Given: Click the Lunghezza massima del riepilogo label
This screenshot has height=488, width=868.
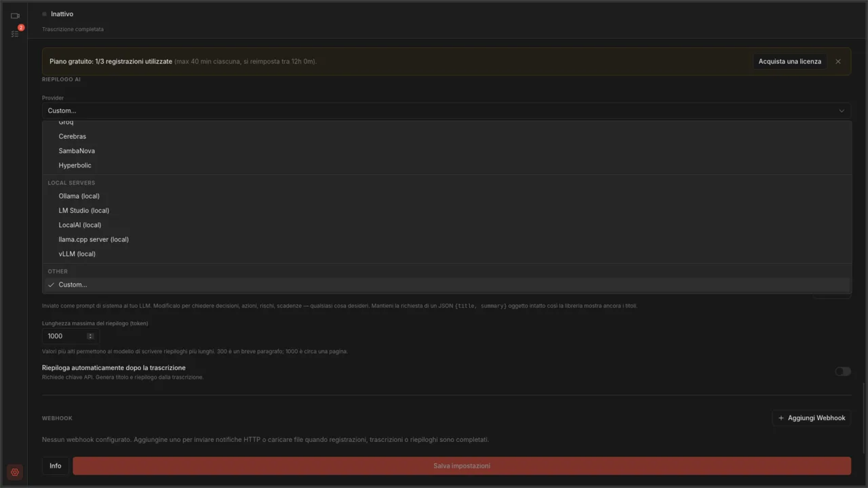Looking at the screenshot, I should [95, 323].
